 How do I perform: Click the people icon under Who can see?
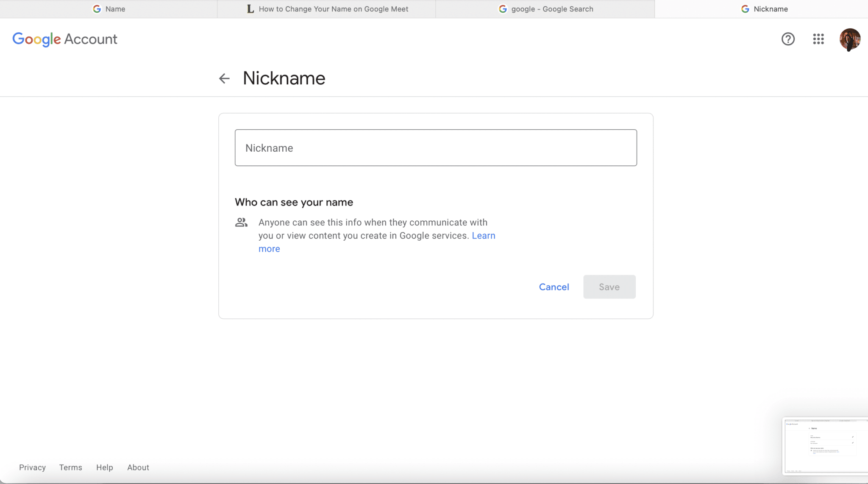241,223
